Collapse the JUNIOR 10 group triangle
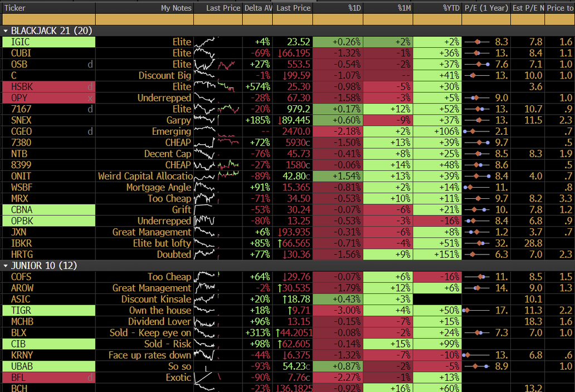 coord(6,266)
